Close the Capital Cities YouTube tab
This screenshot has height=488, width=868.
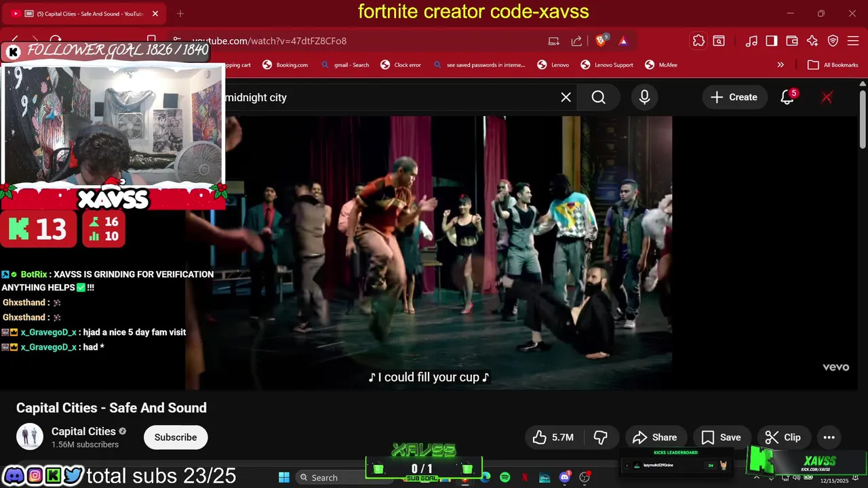point(155,14)
